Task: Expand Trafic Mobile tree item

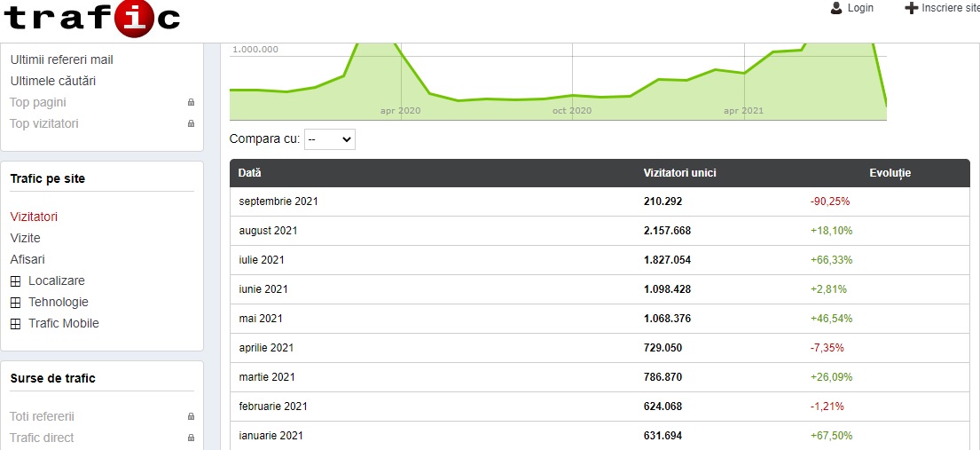Action: pos(15,324)
